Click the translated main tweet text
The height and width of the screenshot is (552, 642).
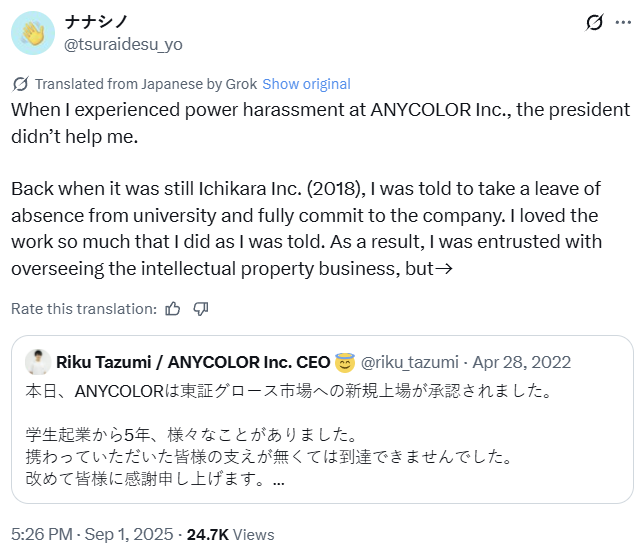320,189
